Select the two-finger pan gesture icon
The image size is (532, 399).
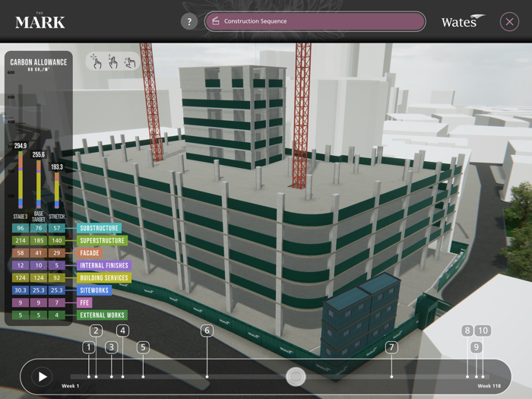[113, 62]
